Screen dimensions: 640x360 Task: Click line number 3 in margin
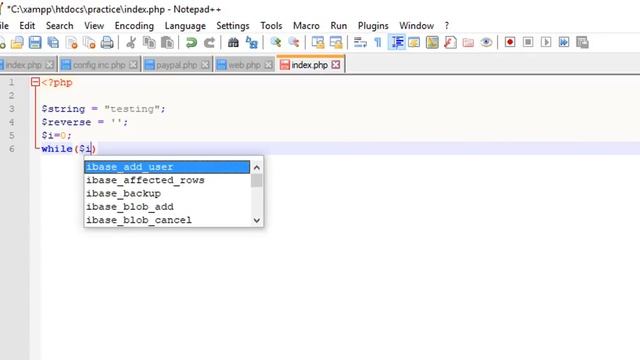point(11,109)
